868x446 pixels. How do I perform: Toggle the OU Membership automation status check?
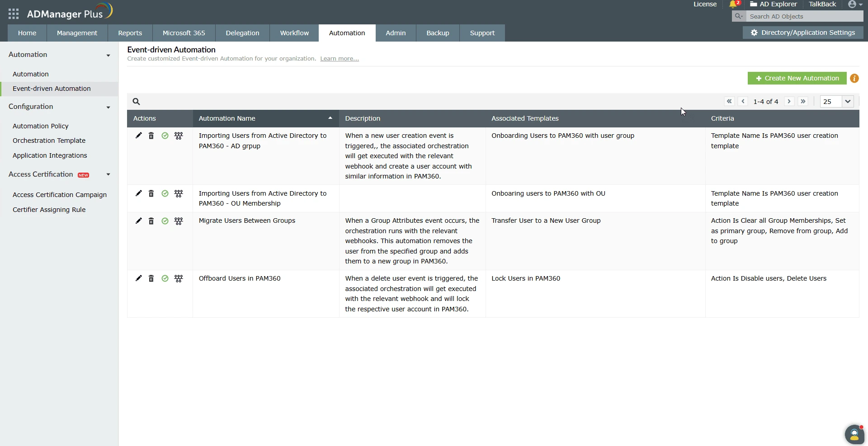pyautogui.click(x=165, y=193)
